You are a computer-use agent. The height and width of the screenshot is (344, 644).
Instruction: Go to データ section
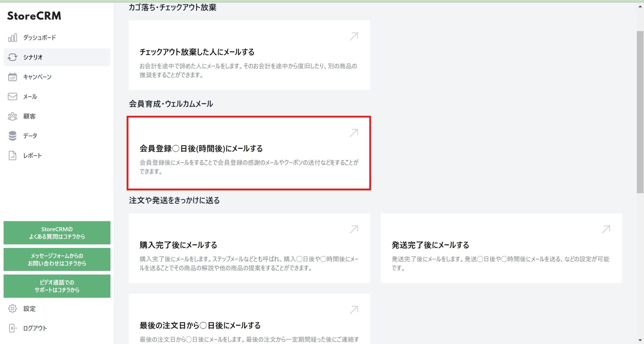point(57,136)
